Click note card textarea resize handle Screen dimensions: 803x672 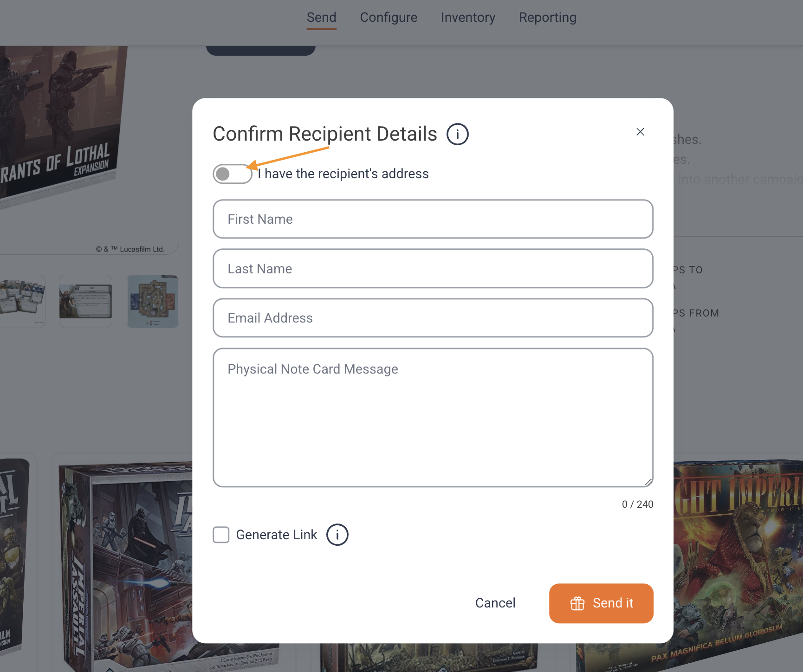click(x=648, y=482)
